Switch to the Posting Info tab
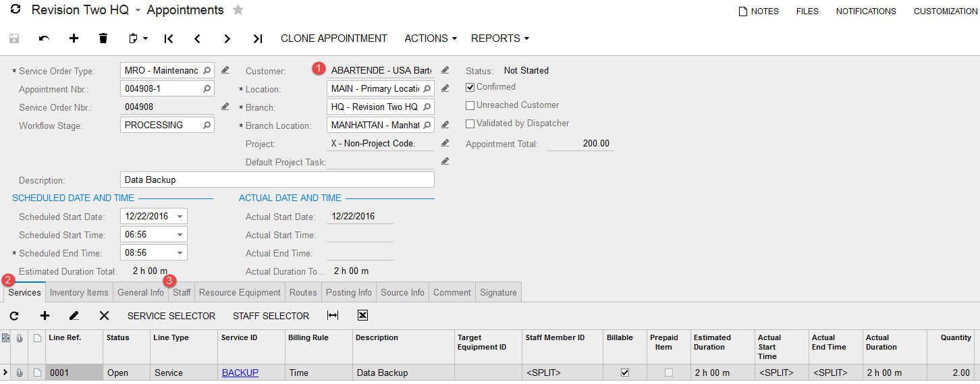Image resolution: width=980 pixels, height=384 pixels. [349, 292]
